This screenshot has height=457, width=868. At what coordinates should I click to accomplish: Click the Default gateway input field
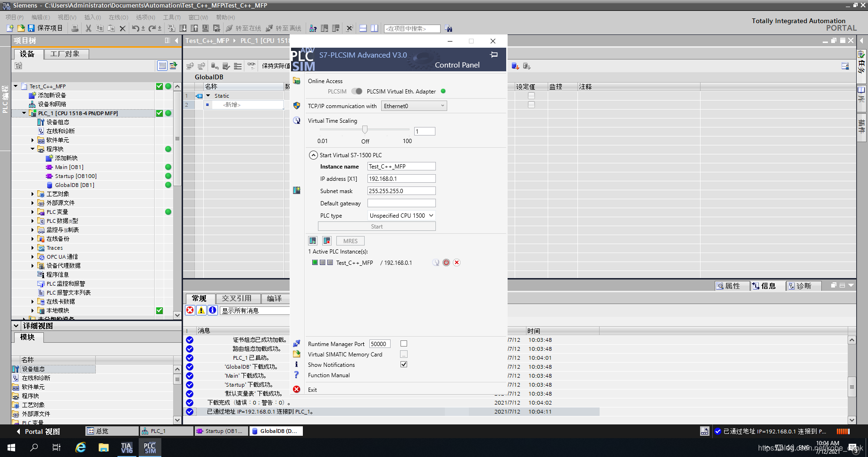pyautogui.click(x=401, y=203)
